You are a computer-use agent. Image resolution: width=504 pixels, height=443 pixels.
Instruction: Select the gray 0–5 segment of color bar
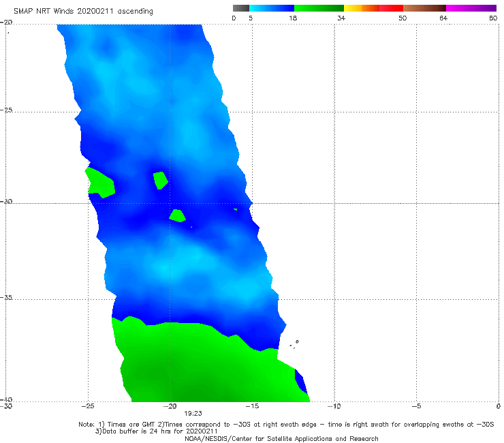[241, 8]
